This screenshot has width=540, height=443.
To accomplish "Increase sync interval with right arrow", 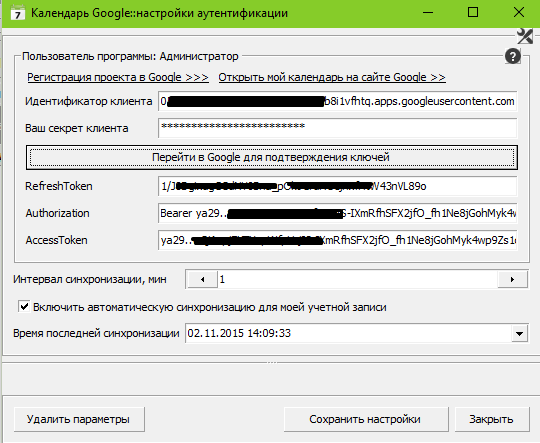I will 512,279.
